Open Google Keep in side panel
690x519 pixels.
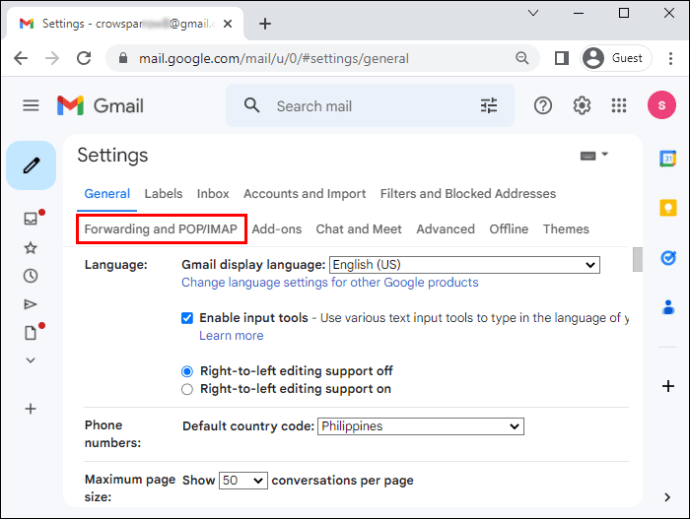tap(667, 207)
